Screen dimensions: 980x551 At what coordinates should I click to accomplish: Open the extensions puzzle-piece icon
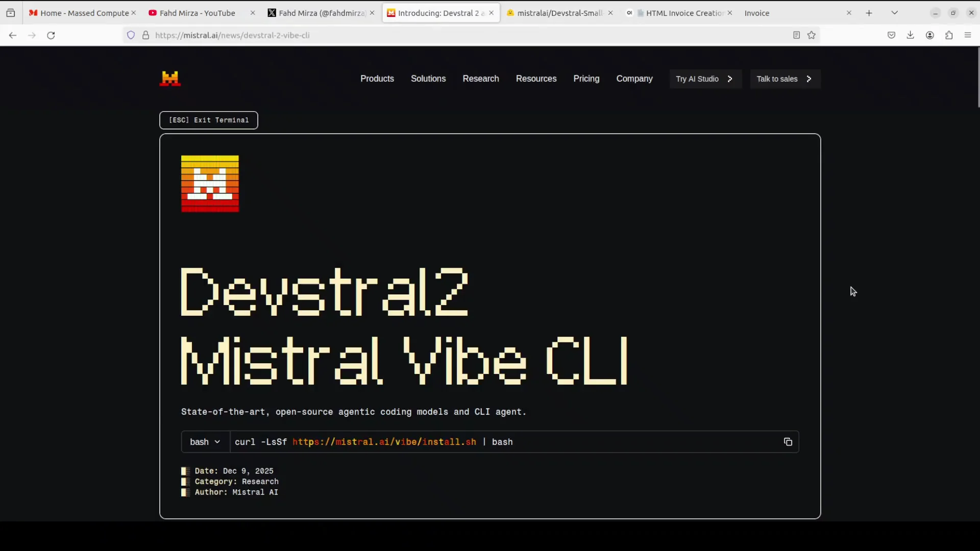(949, 35)
